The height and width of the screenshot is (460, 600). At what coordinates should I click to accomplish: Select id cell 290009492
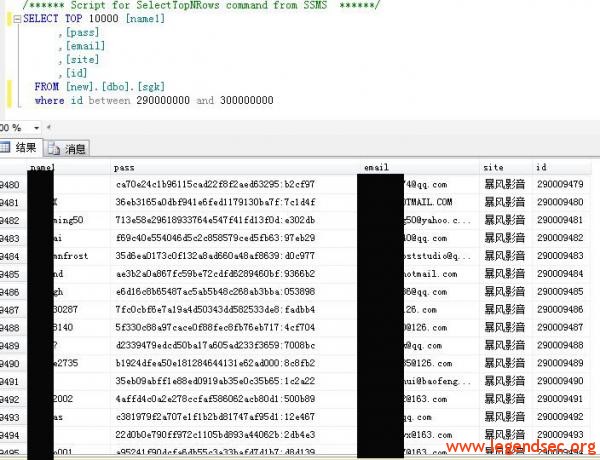(x=560, y=417)
